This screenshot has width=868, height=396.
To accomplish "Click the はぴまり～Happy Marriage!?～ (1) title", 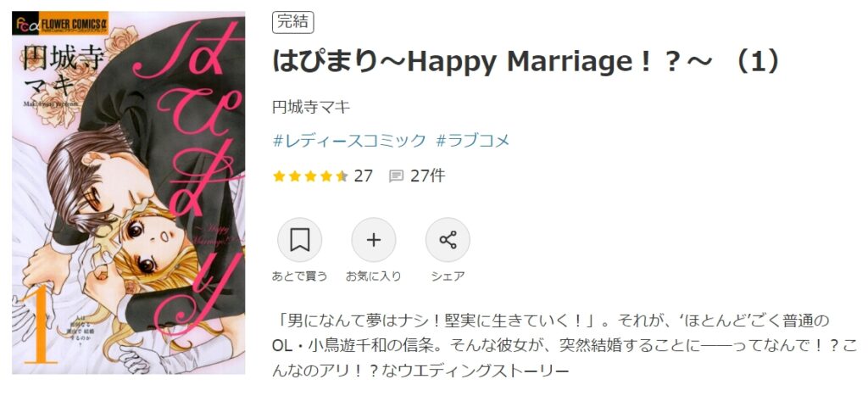I will click(526, 64).
